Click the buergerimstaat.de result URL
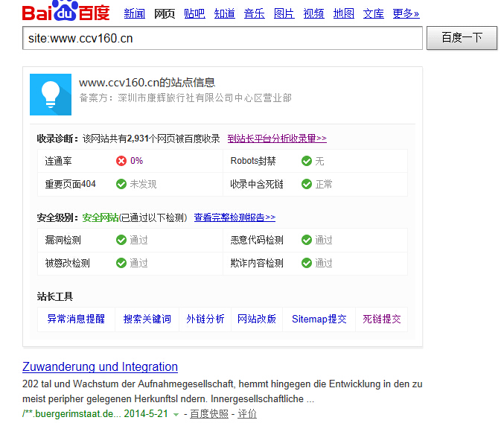This screenshot has width=504, height=426. point(71,414)
